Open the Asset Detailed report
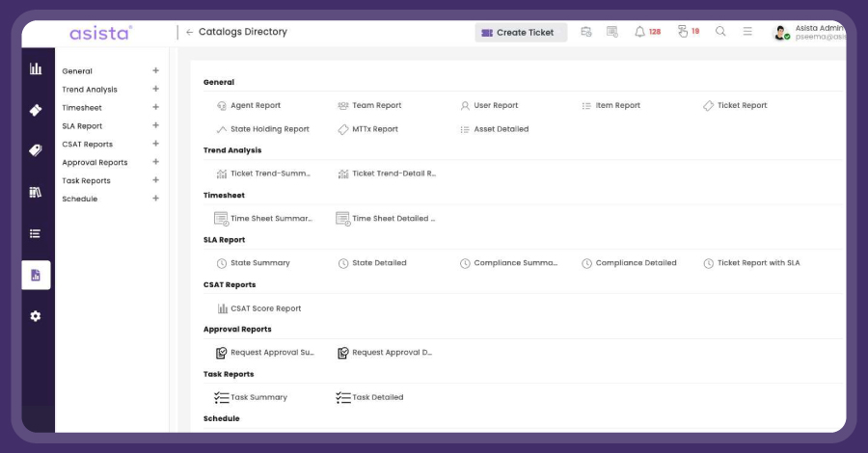 pos(495,129)
